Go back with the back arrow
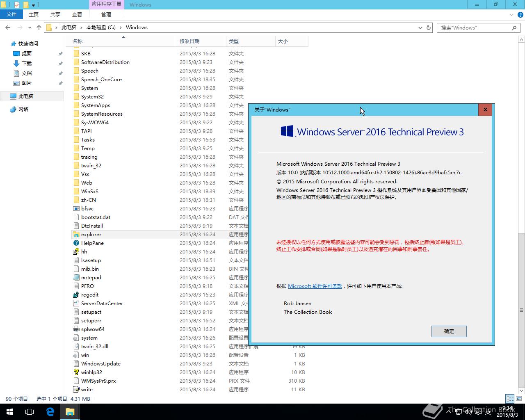This screenshot has height=420, width=525. pyautogui.click(x=8, y=27)
